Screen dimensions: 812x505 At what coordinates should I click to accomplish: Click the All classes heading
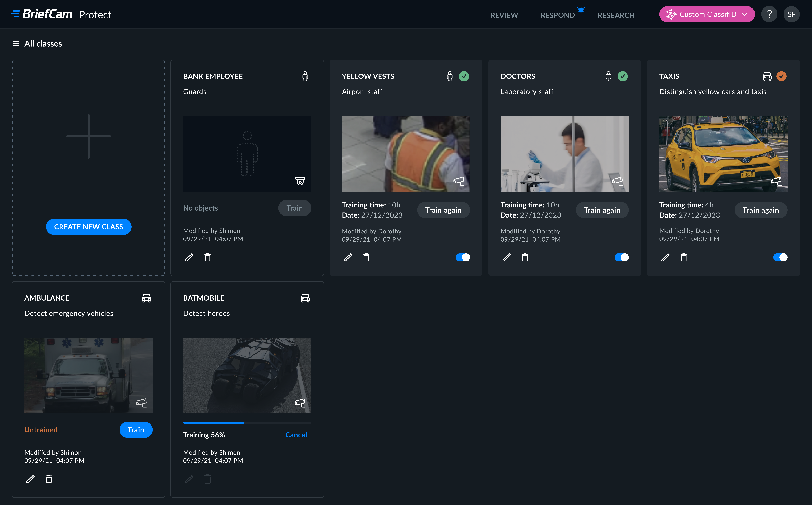[x=43, y=44]
